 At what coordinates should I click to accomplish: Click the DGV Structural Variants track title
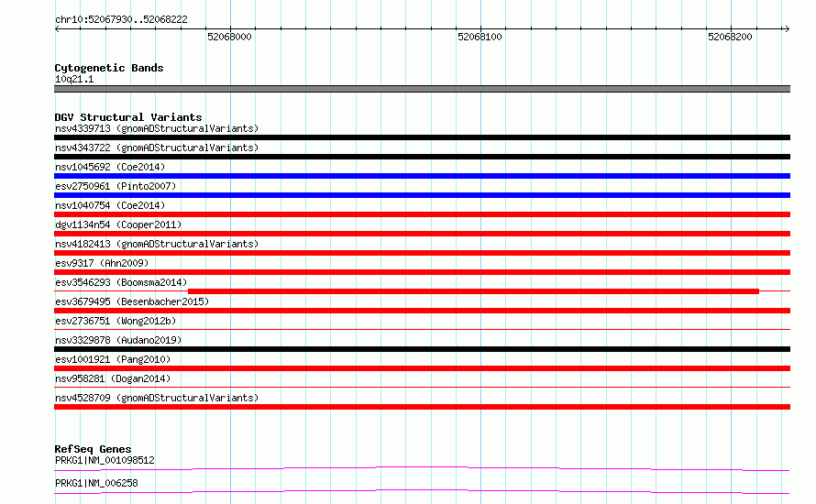(x=128, y=117)
